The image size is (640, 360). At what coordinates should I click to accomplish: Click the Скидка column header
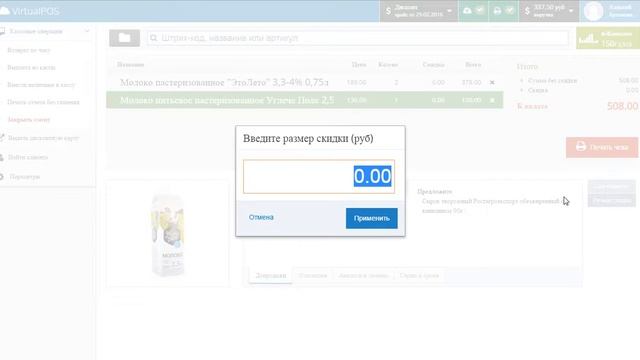coord(433,64)
